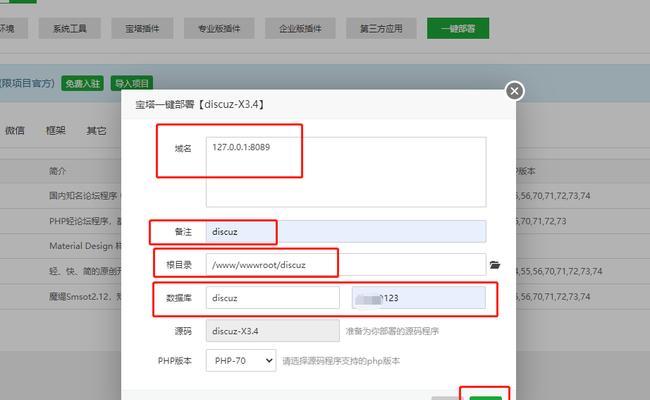
Task: Edit the 域名 domain text area
Action: click(346, 172)
